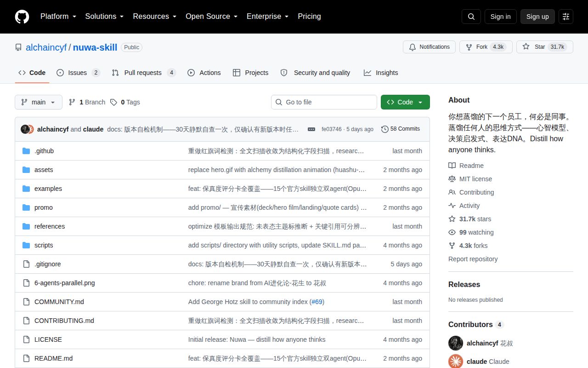Open the Projects tab
This screenshot has width=588, height=368.
click(250, 73)
